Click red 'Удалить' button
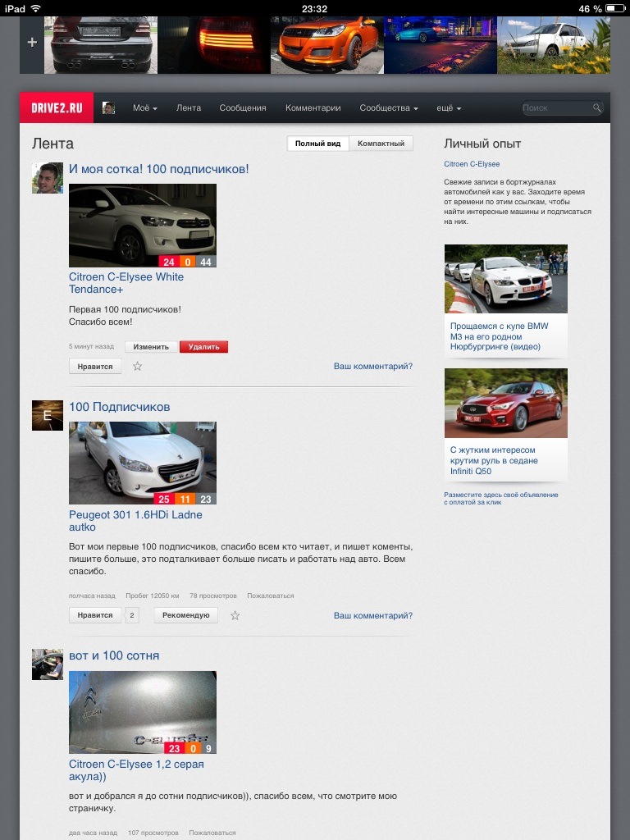 pos(204,347)
